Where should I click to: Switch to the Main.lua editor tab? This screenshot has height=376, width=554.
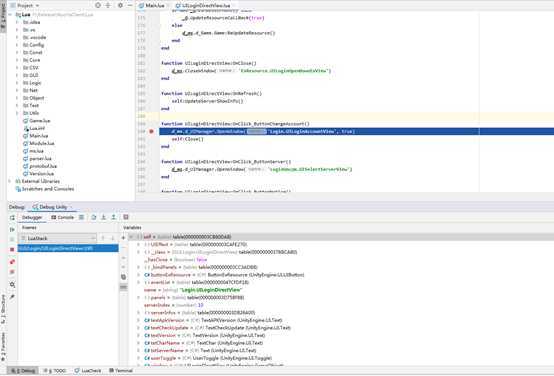tap(152, 5)
